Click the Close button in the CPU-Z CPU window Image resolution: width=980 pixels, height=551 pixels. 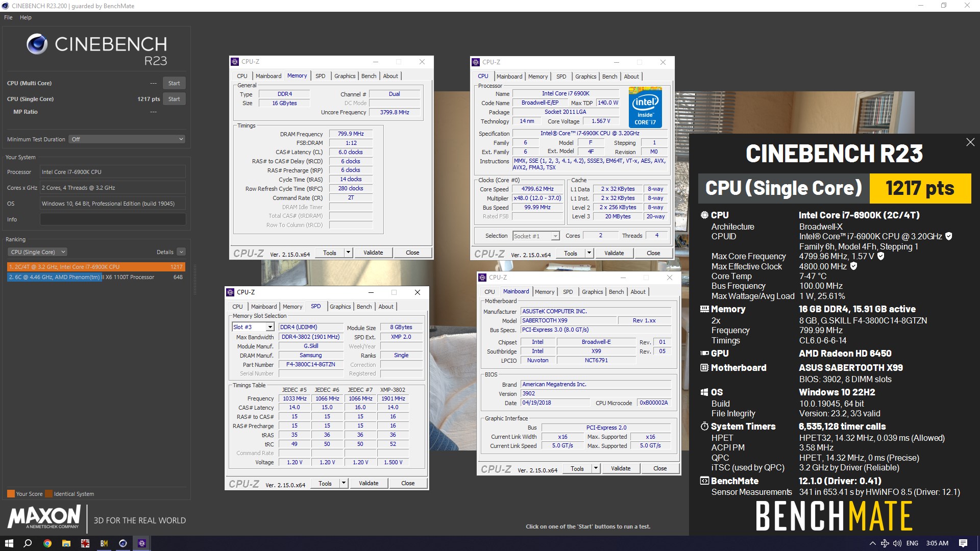point(653,253)
